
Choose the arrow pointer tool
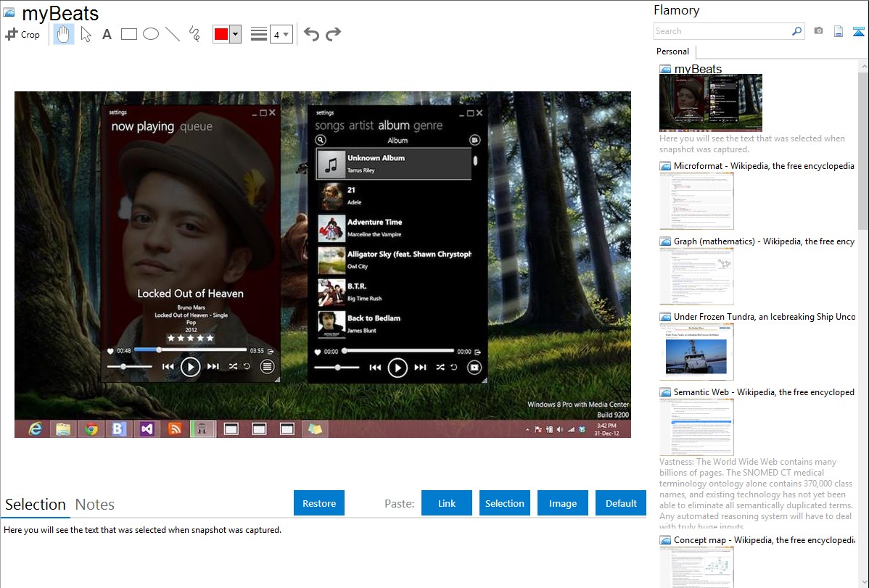(86, 34)
